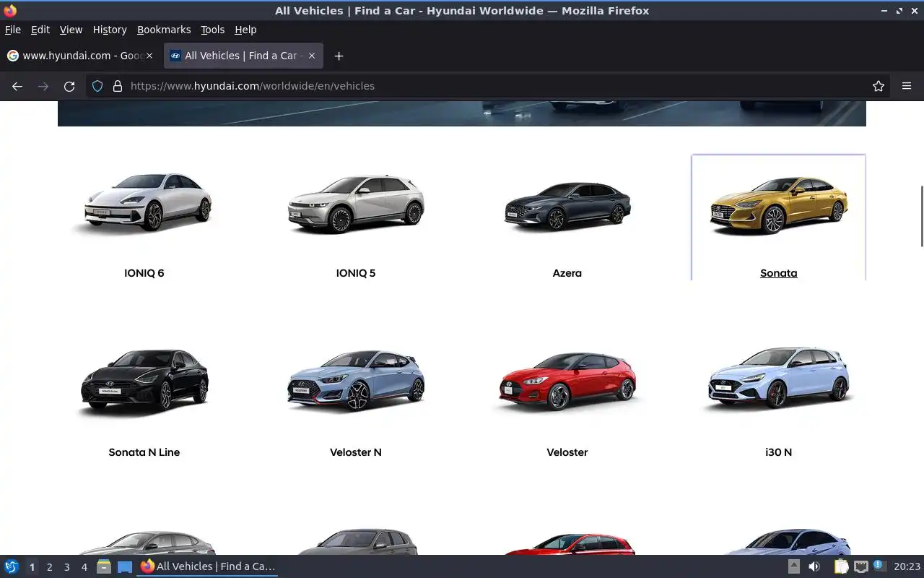Open the History menu

coord(110,30)
